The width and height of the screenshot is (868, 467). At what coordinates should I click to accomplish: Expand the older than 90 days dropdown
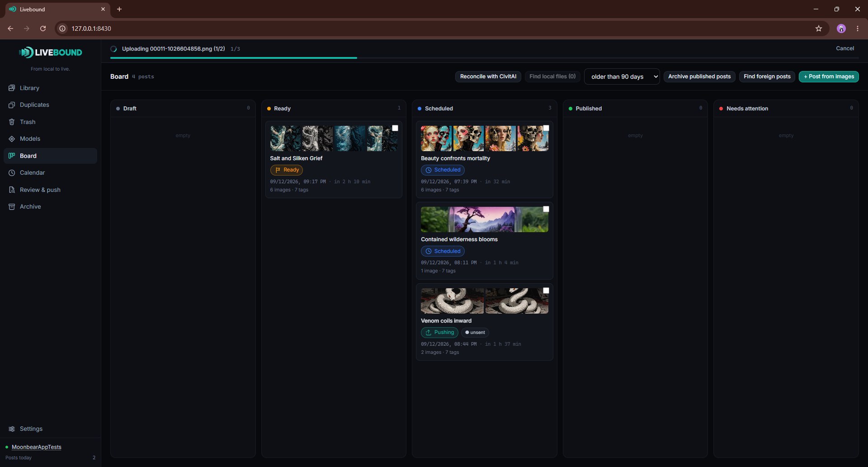tap(622, 76)
